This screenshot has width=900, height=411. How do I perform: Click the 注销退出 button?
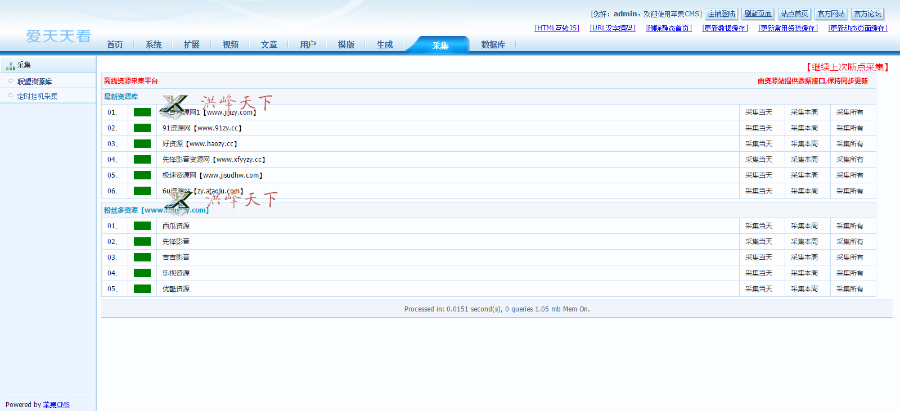point(721,14)
